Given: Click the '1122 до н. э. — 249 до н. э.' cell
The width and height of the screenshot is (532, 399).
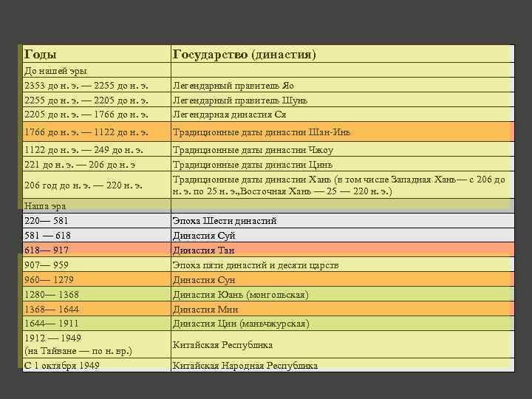Looking at the screenshot, I should [97, 149].
